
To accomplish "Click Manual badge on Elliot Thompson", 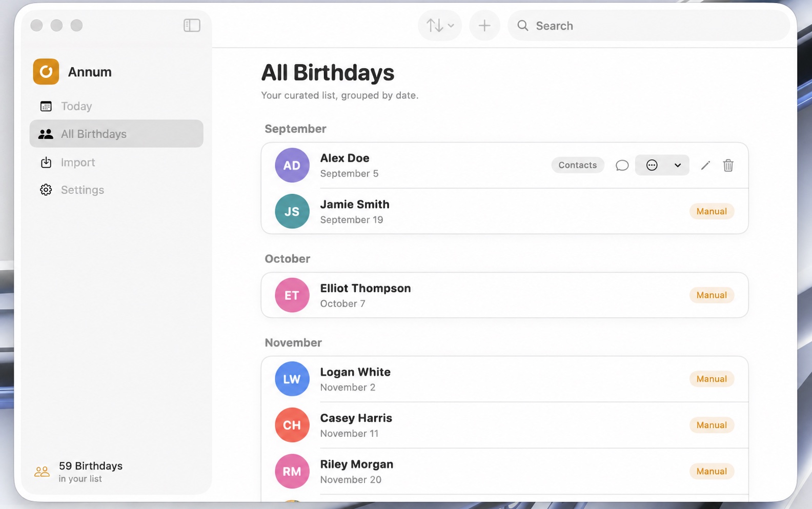I will point(712,295).
